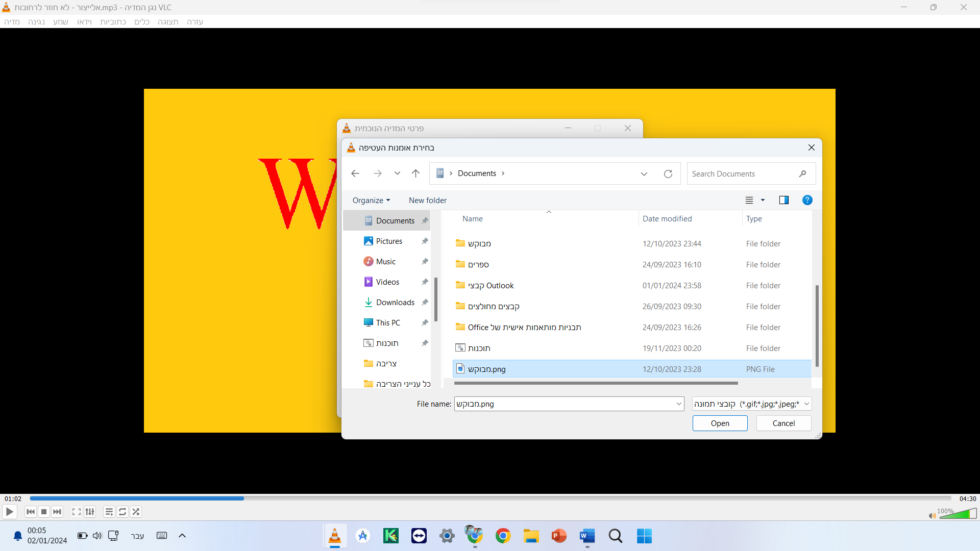This screenshot has width=980, height=551.
Task: Click the VLC play button
Action: tap(10, 512)
